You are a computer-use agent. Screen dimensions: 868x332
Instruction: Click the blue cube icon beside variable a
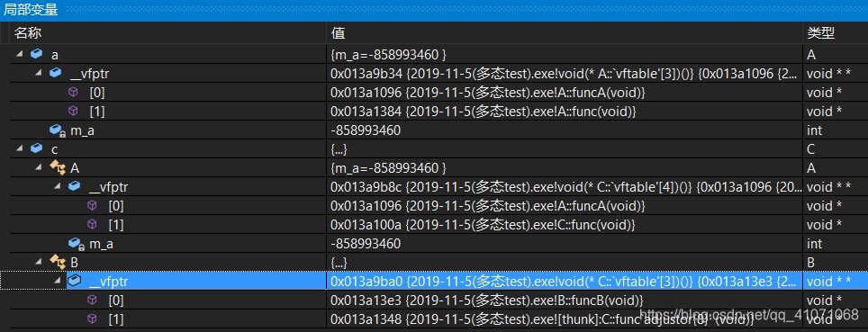coord(37,54)
